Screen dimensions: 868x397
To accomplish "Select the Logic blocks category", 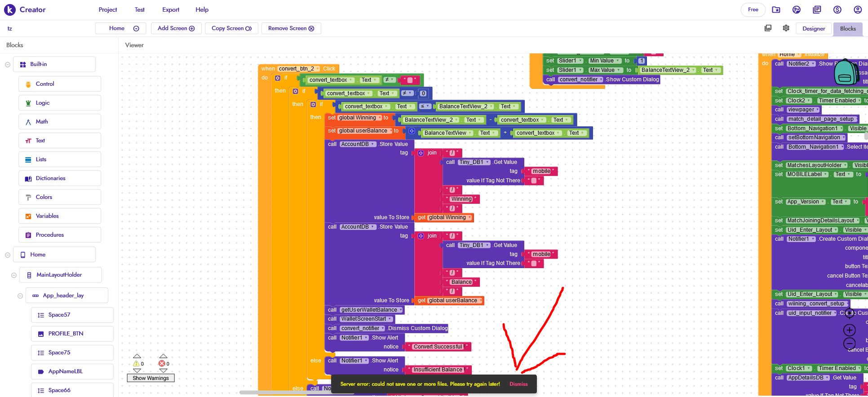I will [60, 103].
